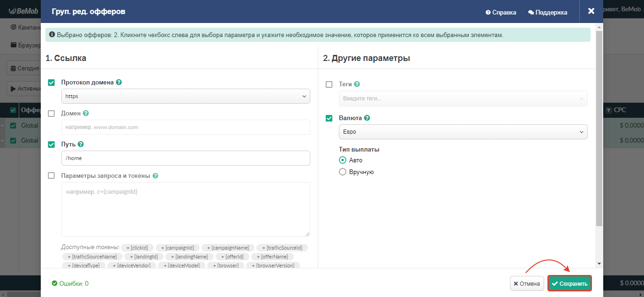Click help icon beside Параметры запроса и токены
This screenshot has width=644, height=297.
coord(155,176)
